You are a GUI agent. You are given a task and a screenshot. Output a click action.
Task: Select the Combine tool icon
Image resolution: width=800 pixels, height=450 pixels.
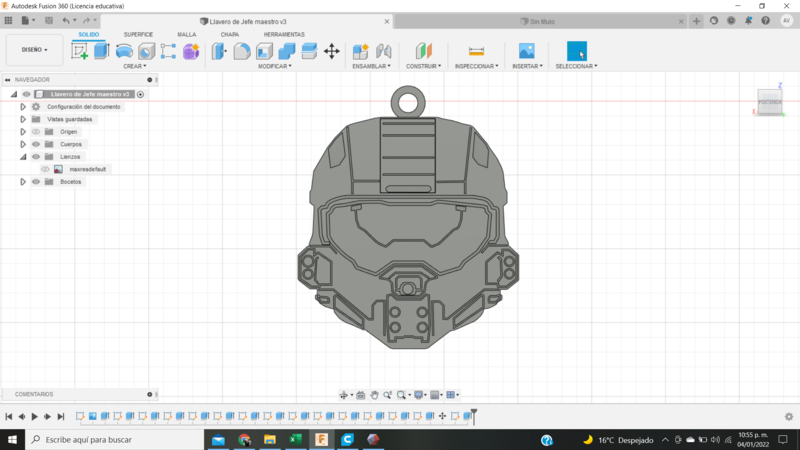click(x=287, y=51)
